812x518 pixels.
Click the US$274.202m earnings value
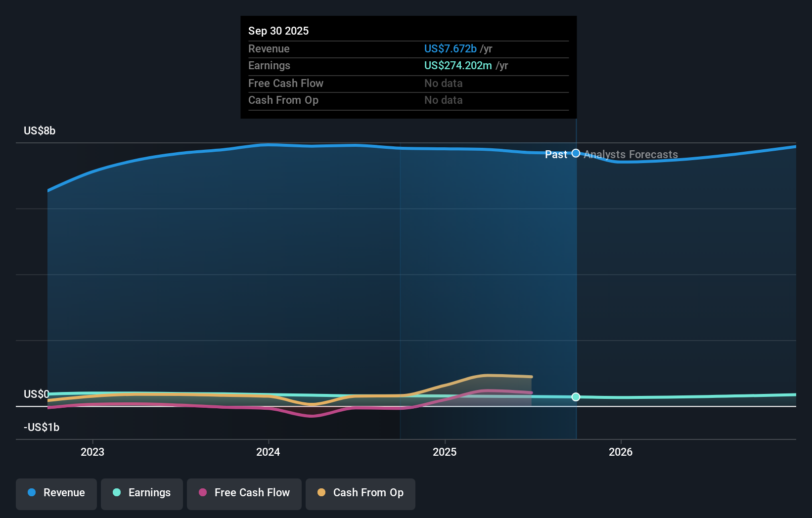pyautogui.click(x=458, y=65)
